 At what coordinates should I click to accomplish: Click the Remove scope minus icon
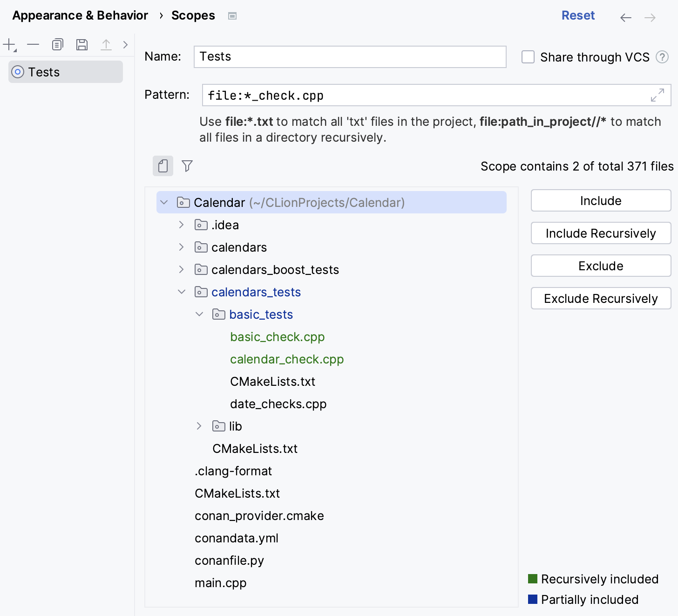(x=33, y=45)
